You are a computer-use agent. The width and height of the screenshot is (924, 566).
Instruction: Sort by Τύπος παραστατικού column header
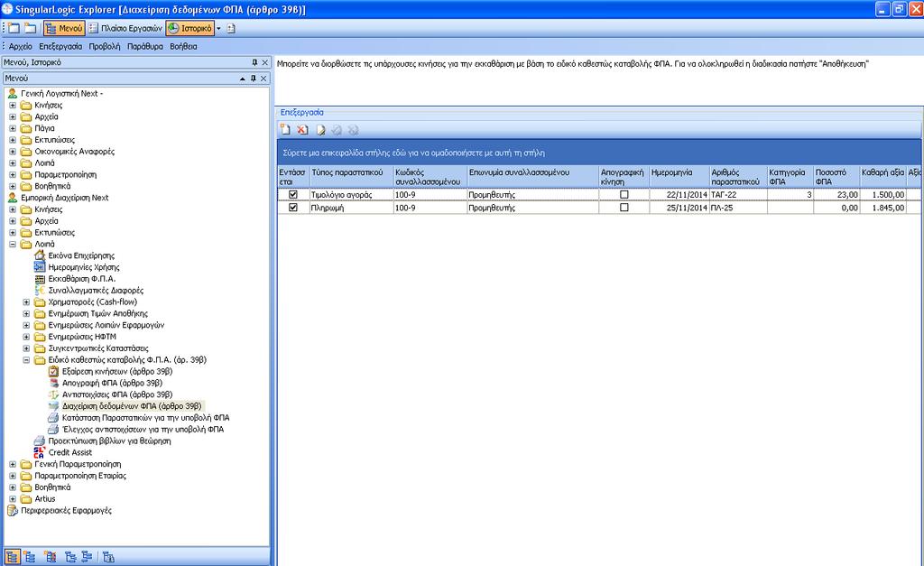[x=352, y=176]
